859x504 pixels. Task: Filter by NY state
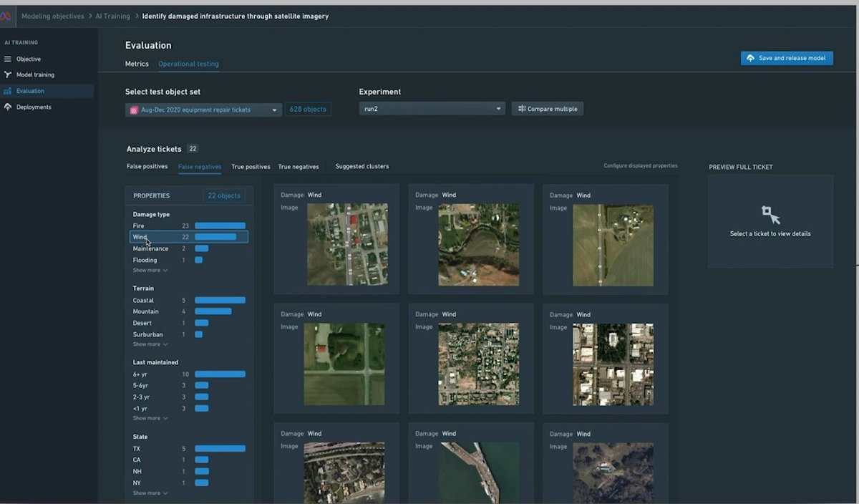(189, 483)
